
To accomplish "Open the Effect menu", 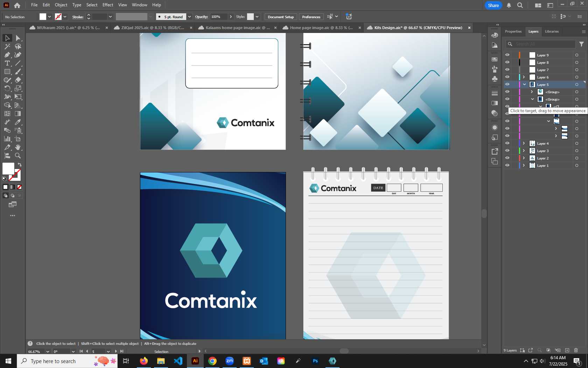I will click(x=108, y=5).
